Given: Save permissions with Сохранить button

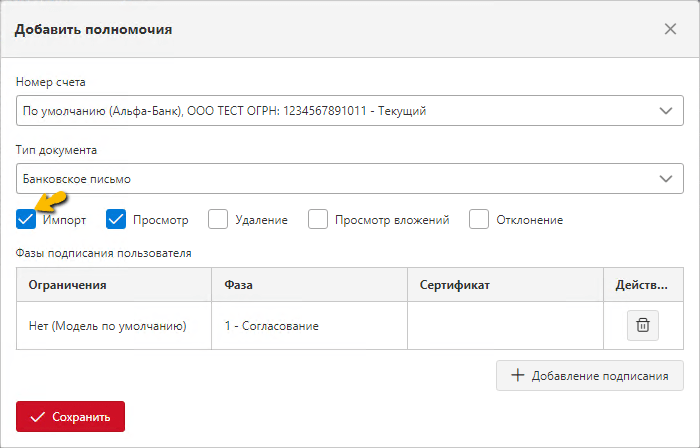Looking at the screenshot, I should (x=71, y=416).
